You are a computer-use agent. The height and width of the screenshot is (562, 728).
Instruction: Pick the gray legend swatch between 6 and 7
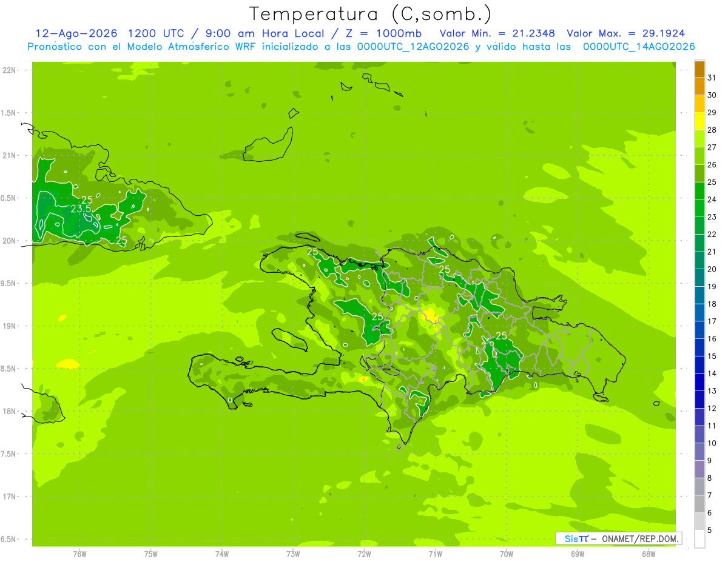pos(699,504)
